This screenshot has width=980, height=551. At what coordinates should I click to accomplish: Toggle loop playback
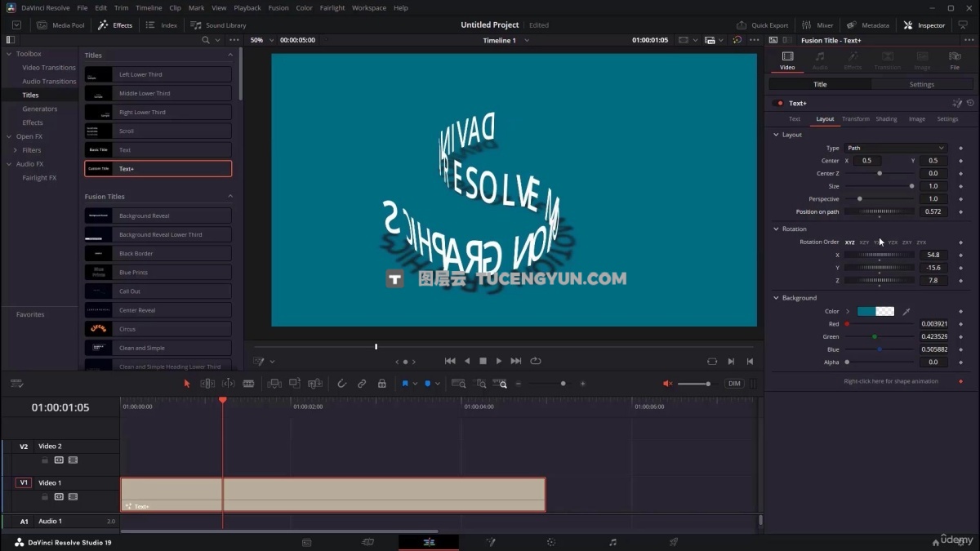536,361
